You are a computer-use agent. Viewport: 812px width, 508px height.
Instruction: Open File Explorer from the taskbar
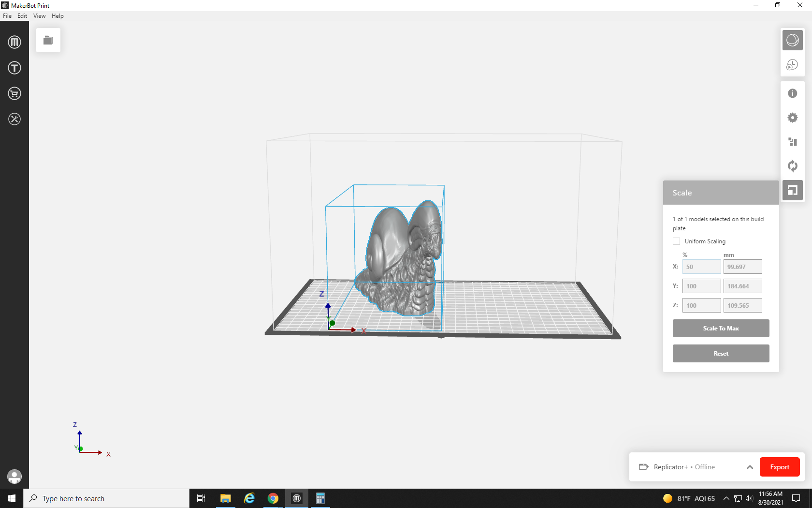(225, 498)
